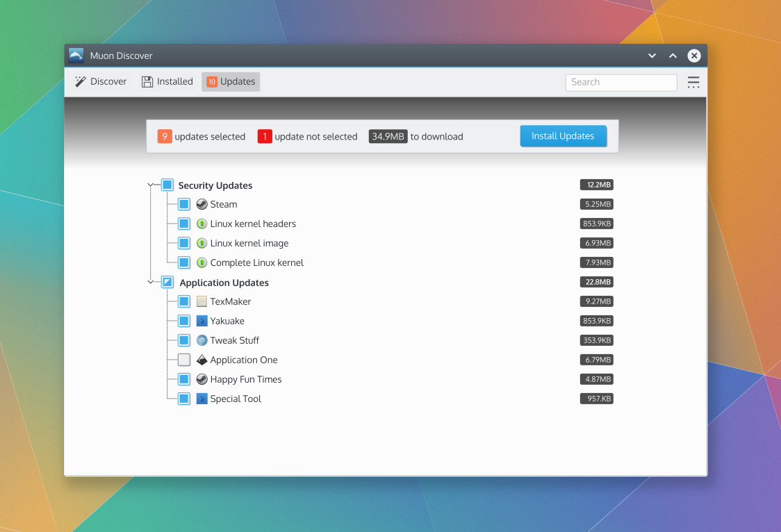Screen dimensions: 781x532
Task: Collapse the Application Updates tree section
Action: [151, 283]
